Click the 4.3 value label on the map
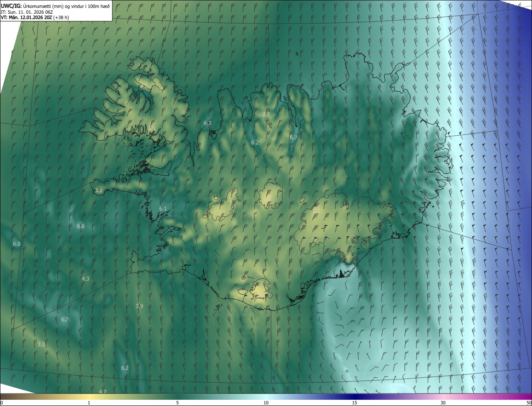 click(85, 279)
